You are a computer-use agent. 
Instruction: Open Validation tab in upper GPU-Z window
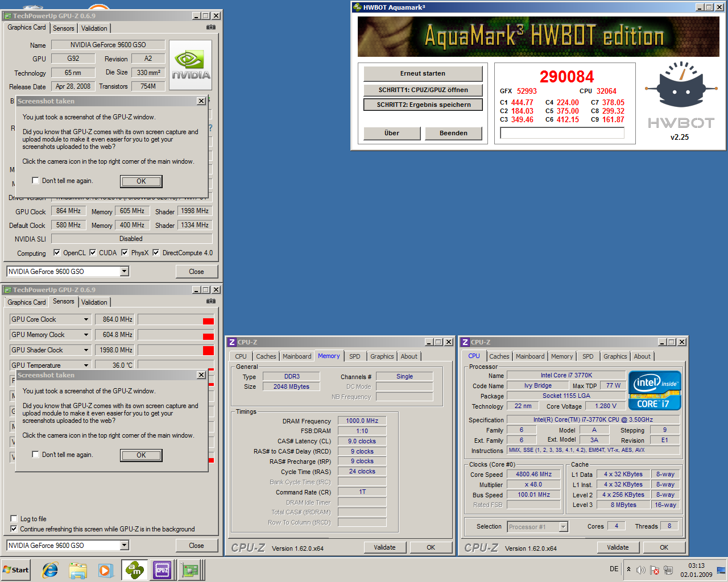pos(94,28)
